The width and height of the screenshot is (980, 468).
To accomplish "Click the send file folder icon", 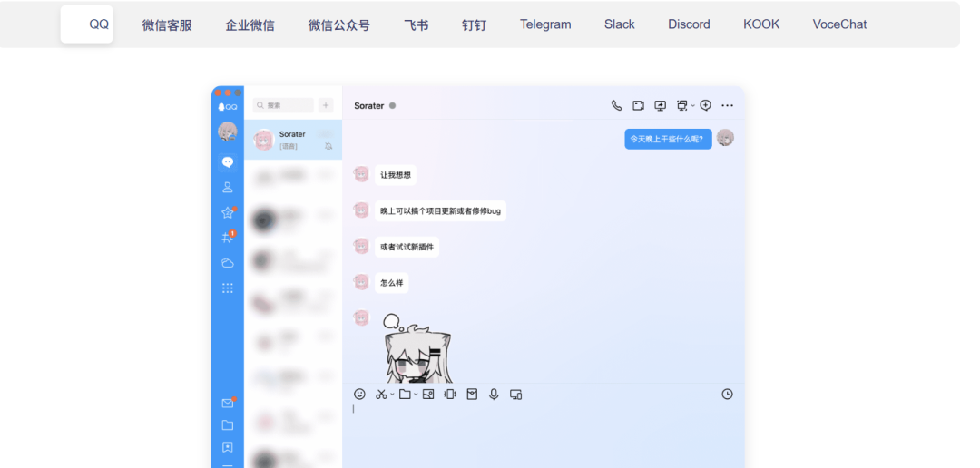I will click(405, 395).
